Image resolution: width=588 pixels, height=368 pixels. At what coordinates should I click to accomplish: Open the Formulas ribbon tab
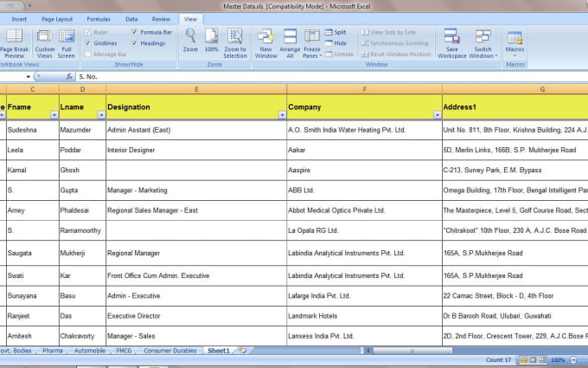99,19
